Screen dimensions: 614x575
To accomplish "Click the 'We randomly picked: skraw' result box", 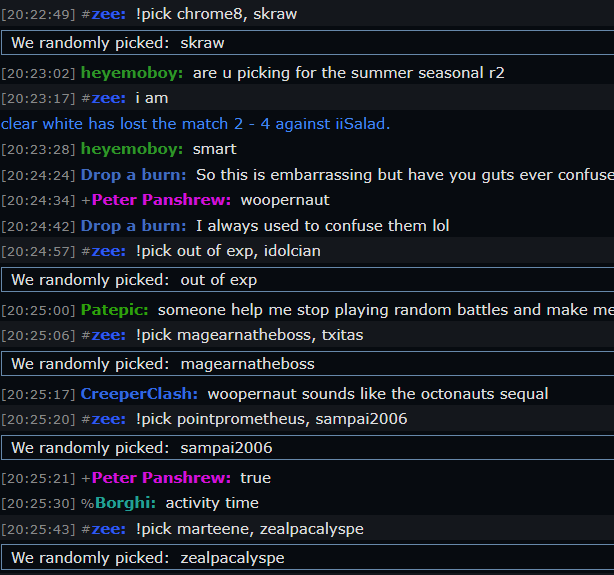I will pos(307,43).
